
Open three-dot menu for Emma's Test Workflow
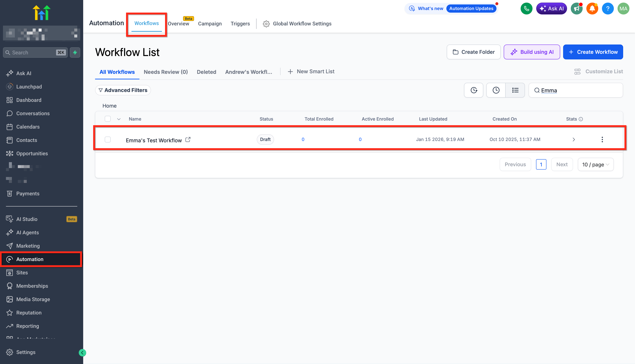click(x=602, y=140)
